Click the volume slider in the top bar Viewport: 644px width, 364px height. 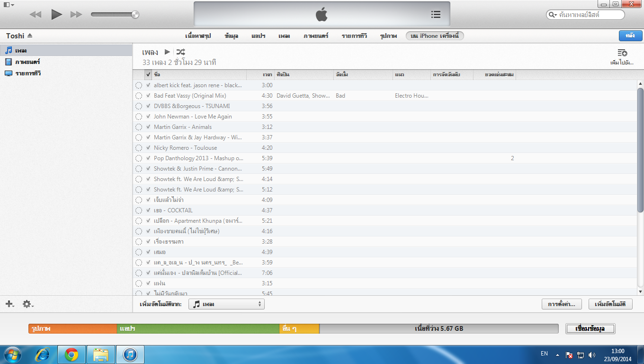115,15
